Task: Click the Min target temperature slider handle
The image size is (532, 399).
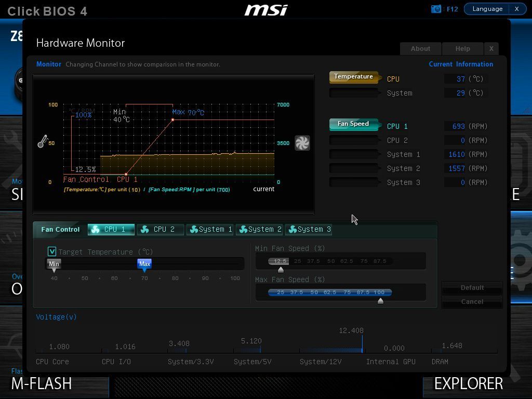Action: 54,265
